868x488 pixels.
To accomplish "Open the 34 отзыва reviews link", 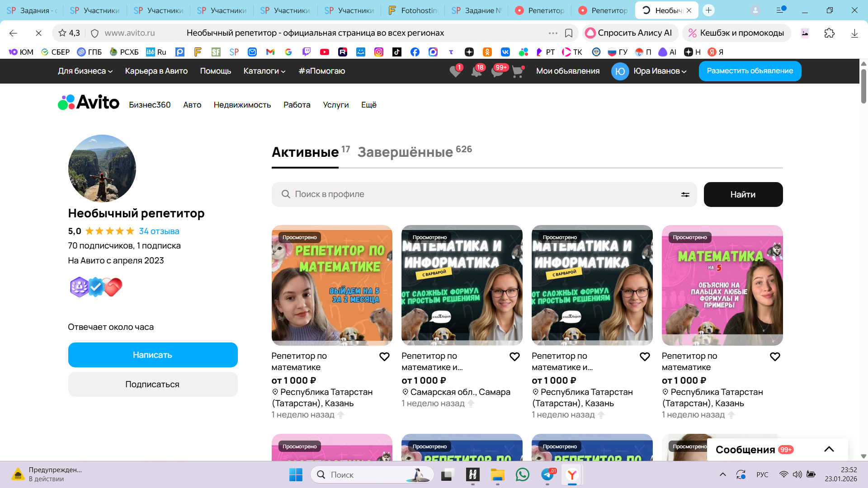I will point(159,231).
